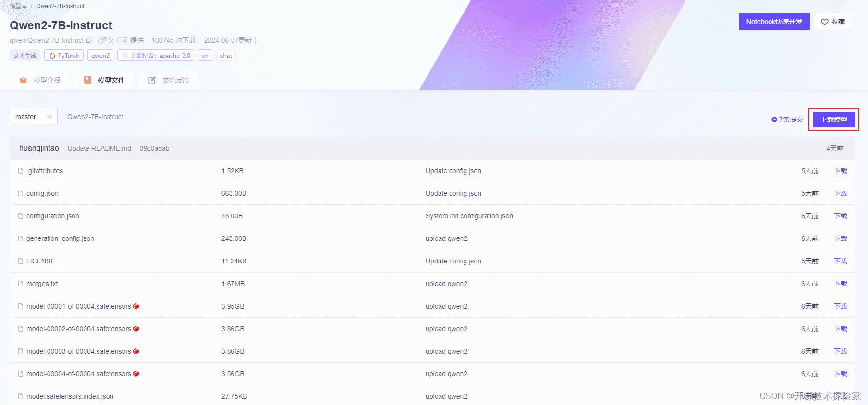Image resolution: width=868 pixels, height=405 pixels.
Task: Click the book icon on 模型文件 tab
Action: pyautogui.click(x=87, y=80)
